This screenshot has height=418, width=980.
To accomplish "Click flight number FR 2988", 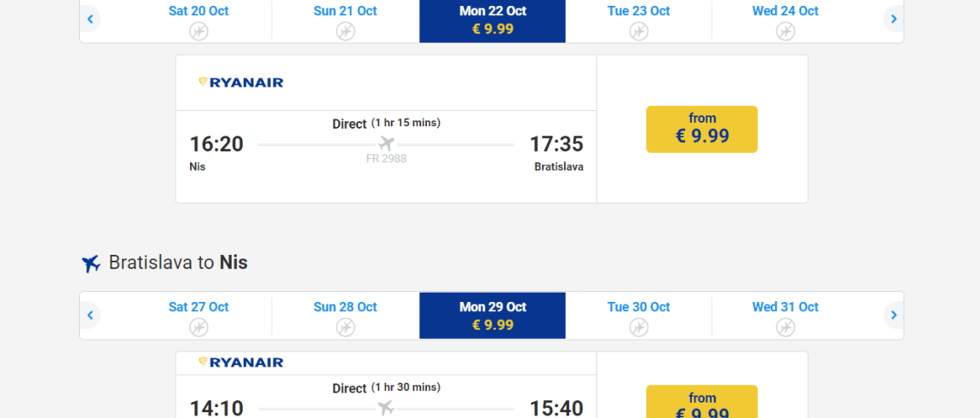I will (x=386, y=159).
